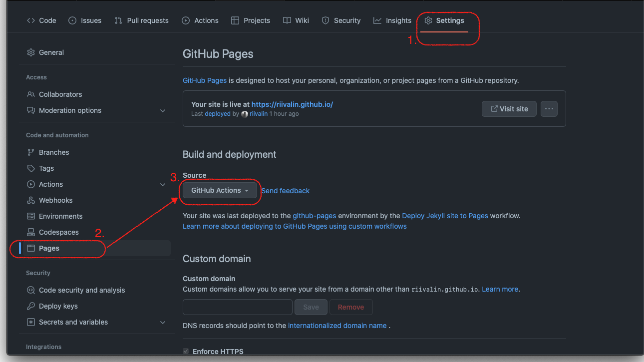Open the Send feedback link

click(x=285, y=191)
